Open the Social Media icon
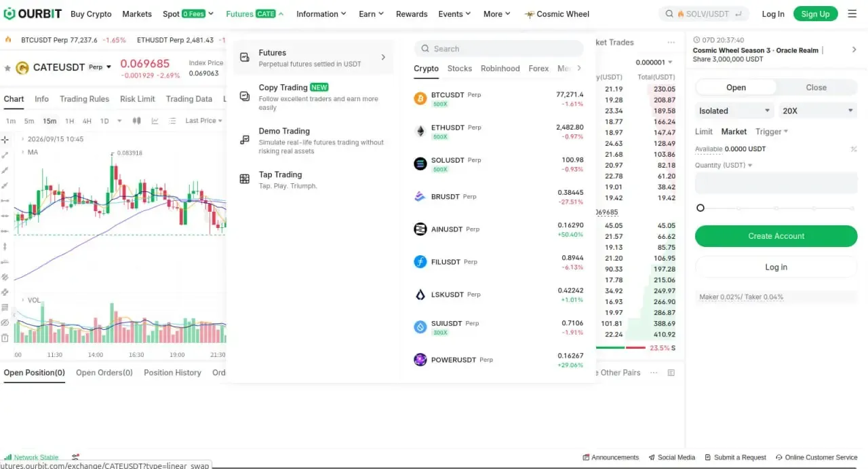The width and height of the screenshot is (868, 469). point(652,457)
